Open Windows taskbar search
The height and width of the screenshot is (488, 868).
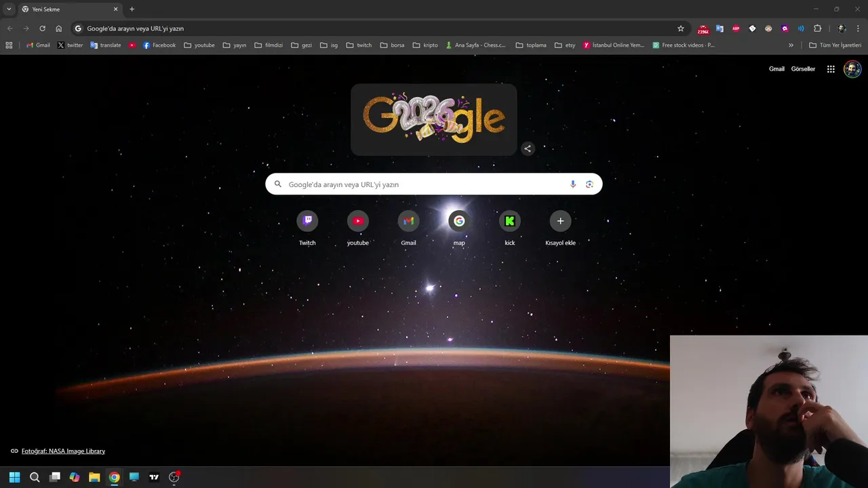[35, 477]
